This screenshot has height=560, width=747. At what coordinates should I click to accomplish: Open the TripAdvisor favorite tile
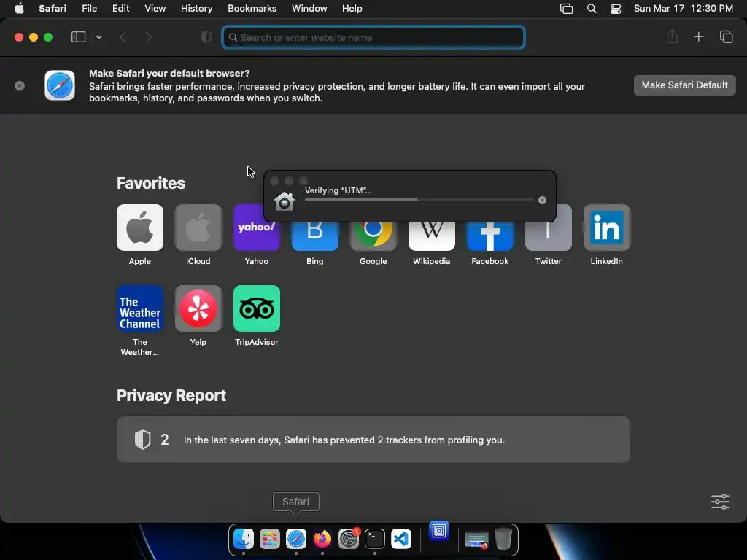pos(256,308)
